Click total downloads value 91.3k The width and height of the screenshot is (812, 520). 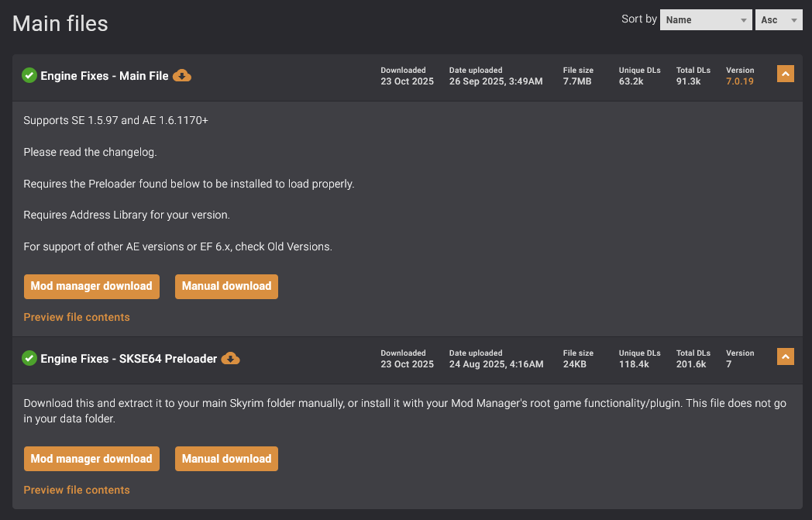click(688, 81)
